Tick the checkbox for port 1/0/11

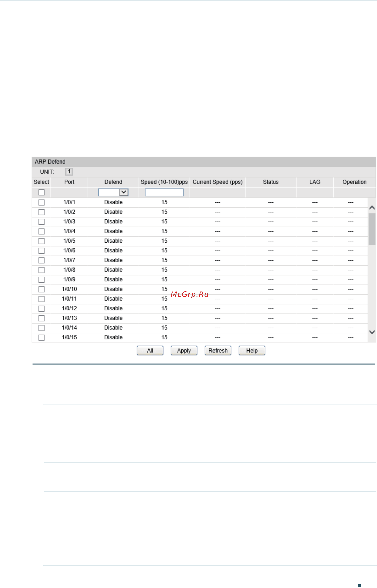42,299
